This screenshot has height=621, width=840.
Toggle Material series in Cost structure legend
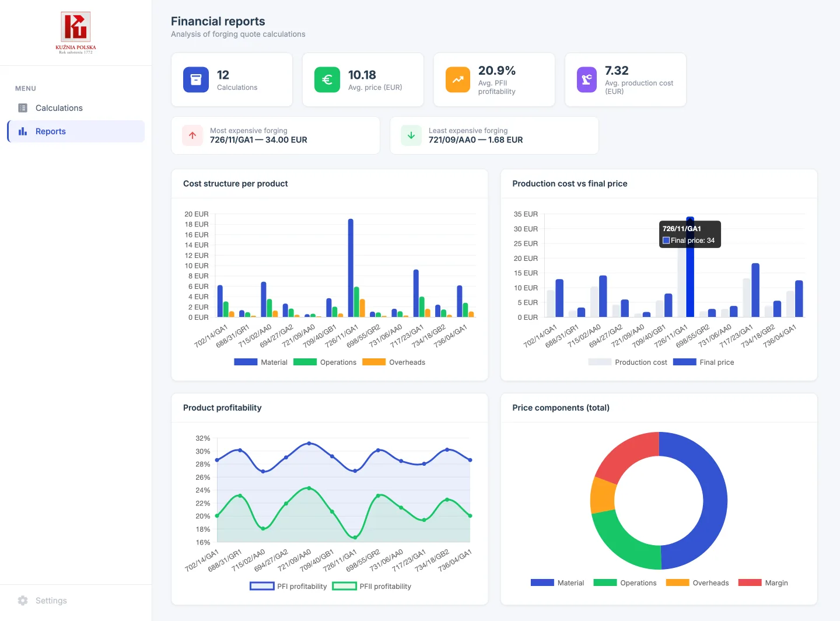pyautogui.click(x=261, y=362)
